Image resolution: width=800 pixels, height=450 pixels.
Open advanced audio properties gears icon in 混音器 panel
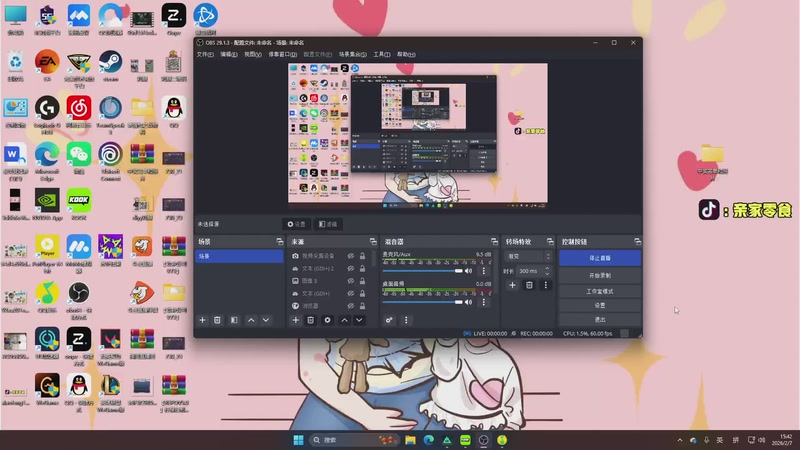[x=389, y=320]
